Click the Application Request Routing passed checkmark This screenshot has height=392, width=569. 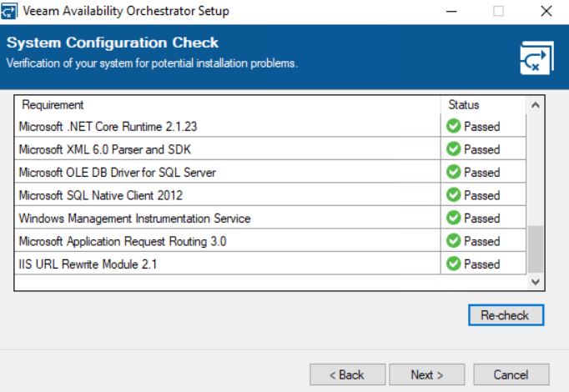click(x=453, y=240)
